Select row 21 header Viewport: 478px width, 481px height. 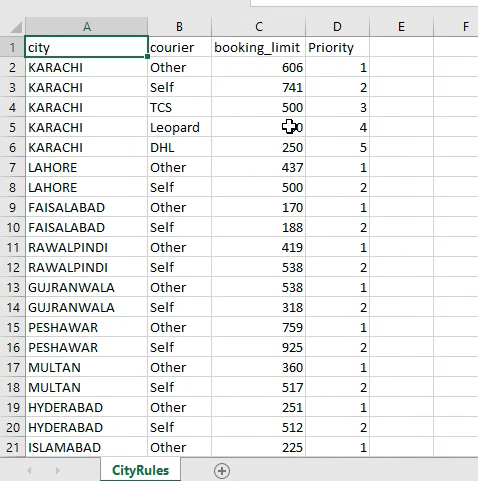click(x=13, y=447)
